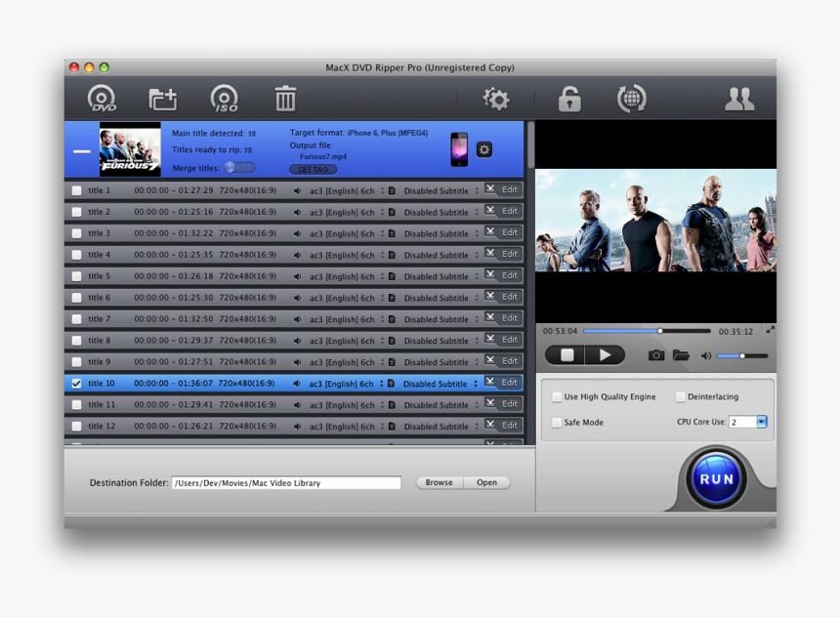Viewport: 840px width, 617px height.
Task: Click the Furious 7 poster thumbnail
Action: pos(130,149)
